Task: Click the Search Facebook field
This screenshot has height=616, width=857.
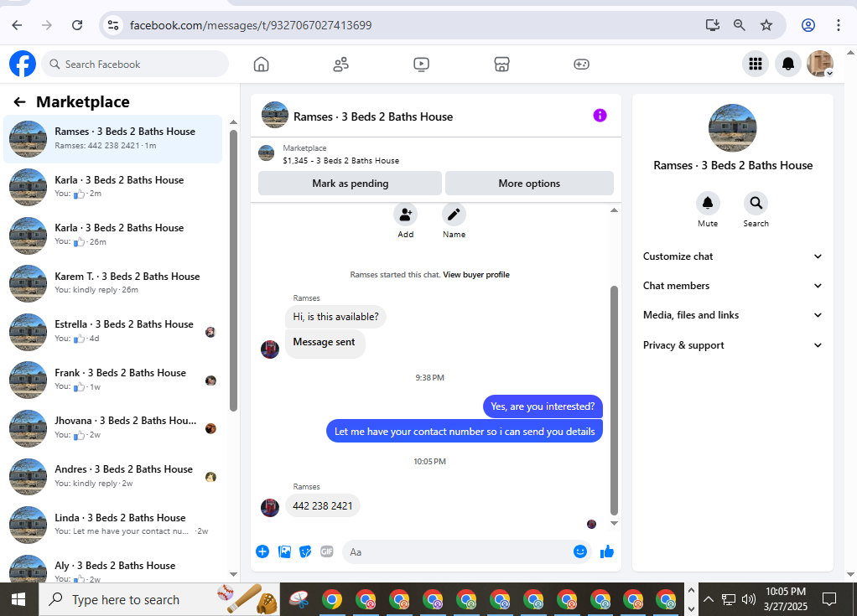Action: [135, 65]
